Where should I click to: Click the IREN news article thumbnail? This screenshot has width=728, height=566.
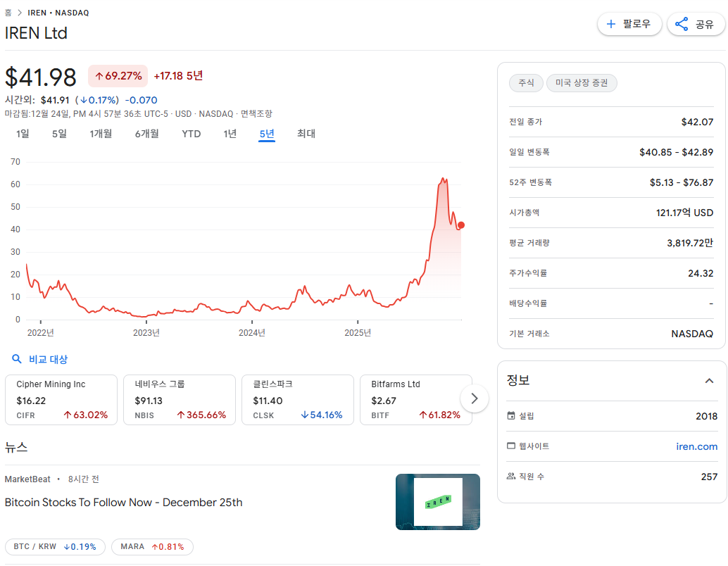tap(438, 502)
